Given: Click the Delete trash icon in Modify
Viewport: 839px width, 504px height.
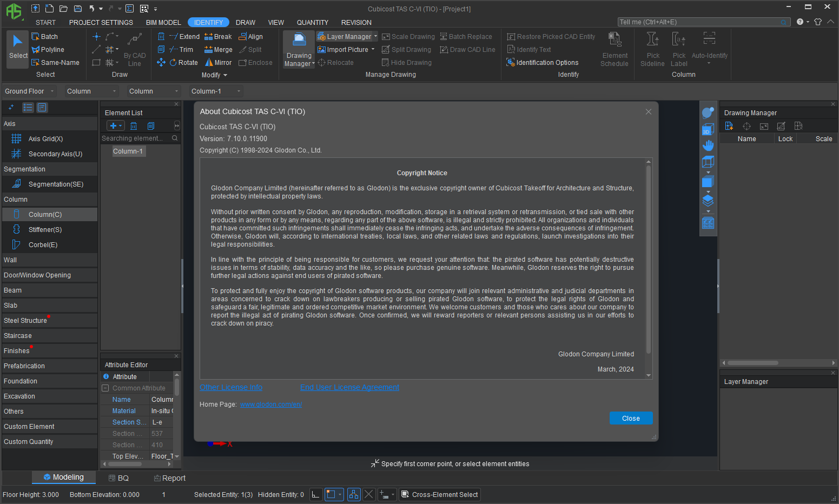Looking at the screenshot, I should coord(161,37).
